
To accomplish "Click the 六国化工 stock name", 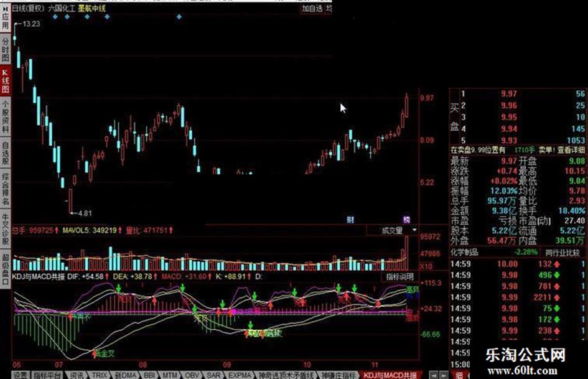I will click(x=62, y=8).
